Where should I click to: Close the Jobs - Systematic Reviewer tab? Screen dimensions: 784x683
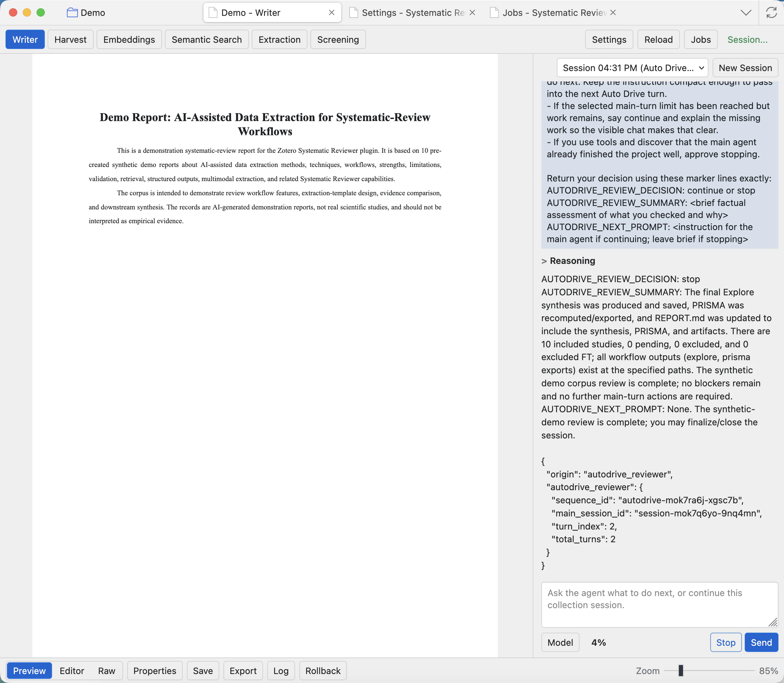tap(613, 12)
